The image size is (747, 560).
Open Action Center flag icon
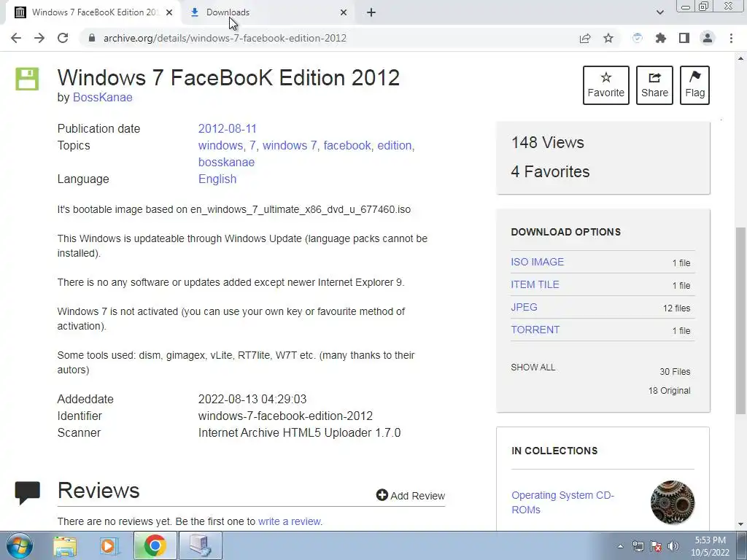(x=656, y=546)
